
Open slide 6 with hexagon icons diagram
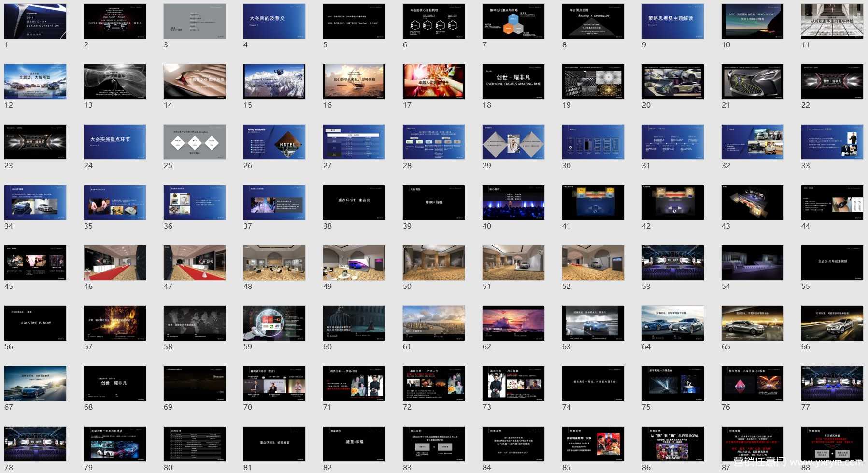coord(434,21)
